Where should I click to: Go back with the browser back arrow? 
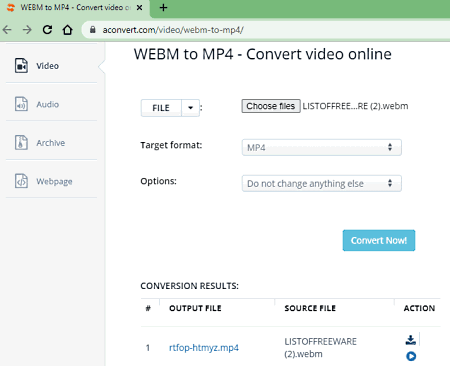click(7, 30)
